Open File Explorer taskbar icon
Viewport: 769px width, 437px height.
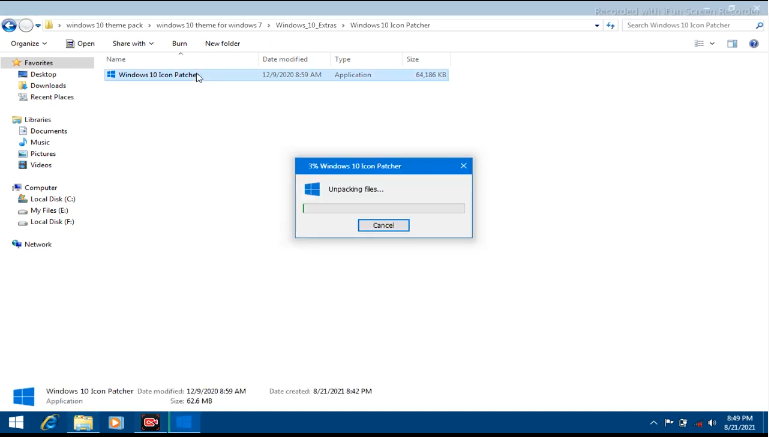pyautogui.click(x=83, y=423)
